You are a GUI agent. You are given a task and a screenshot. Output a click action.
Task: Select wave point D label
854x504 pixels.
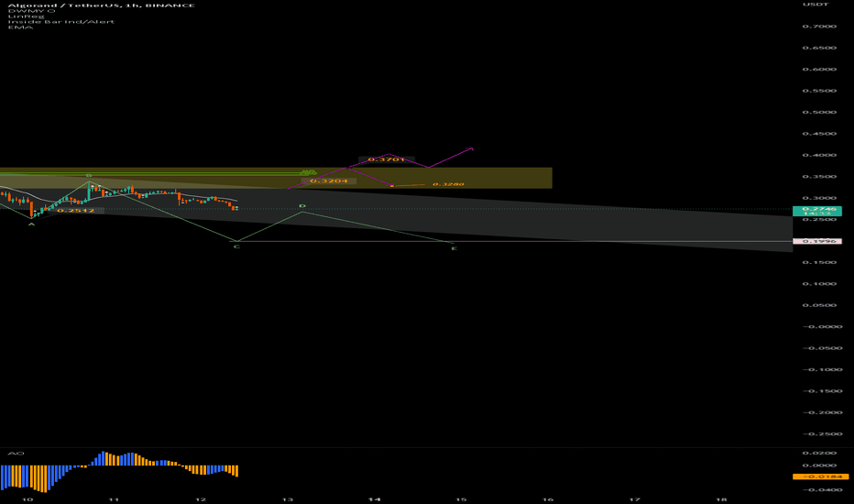(302, 206)
